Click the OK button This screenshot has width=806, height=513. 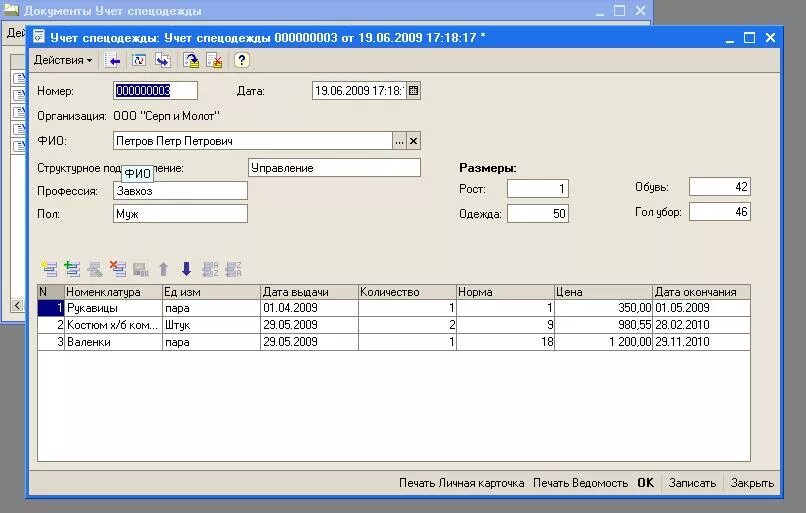646,483
